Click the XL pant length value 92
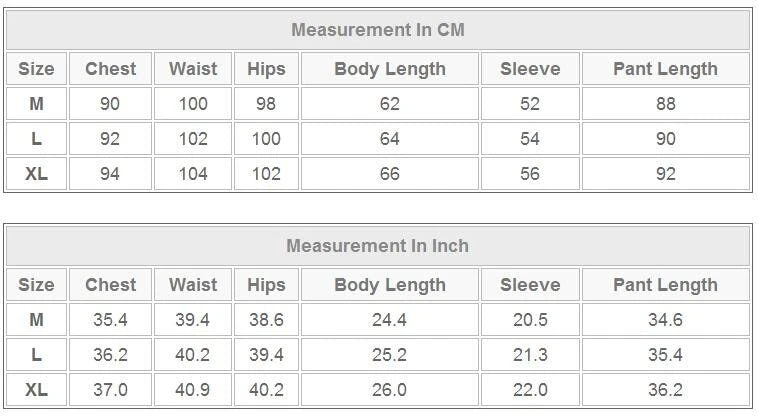 (x=665, y=174)
